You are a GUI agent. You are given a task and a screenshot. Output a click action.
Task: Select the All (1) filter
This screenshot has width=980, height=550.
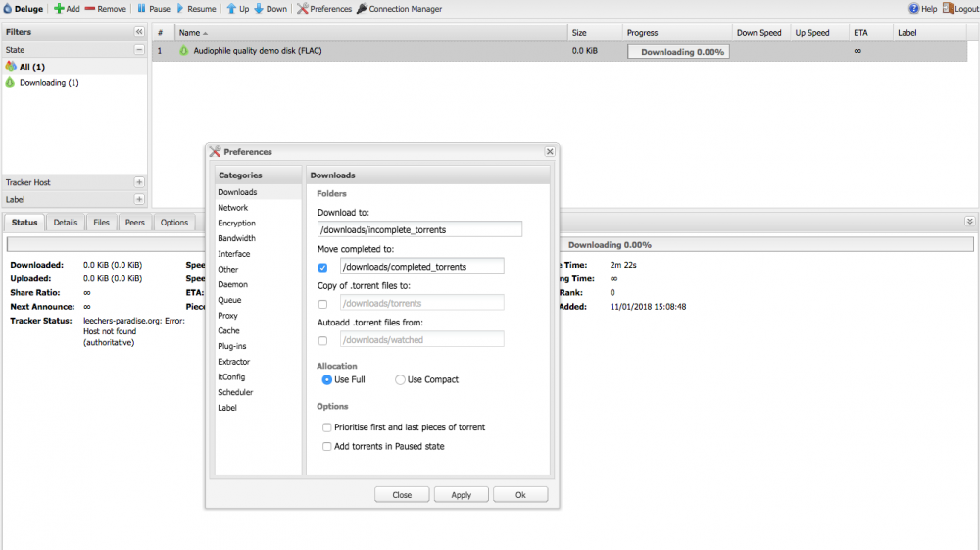point(74,67)
